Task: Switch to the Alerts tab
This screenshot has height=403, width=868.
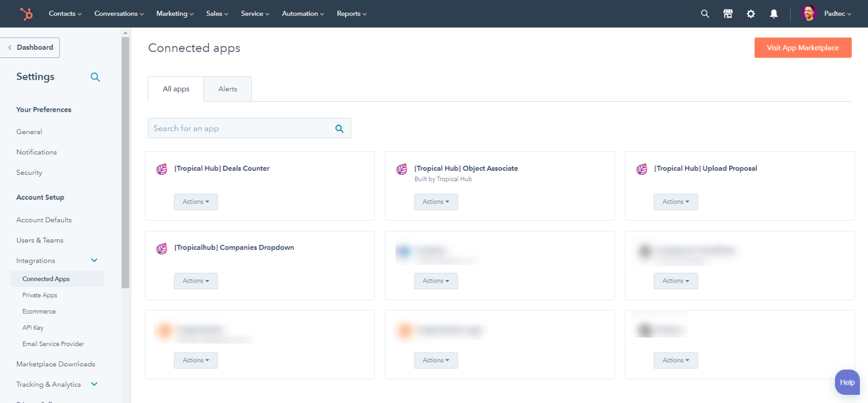Action: pyautogui.click(x=228, y=89)
